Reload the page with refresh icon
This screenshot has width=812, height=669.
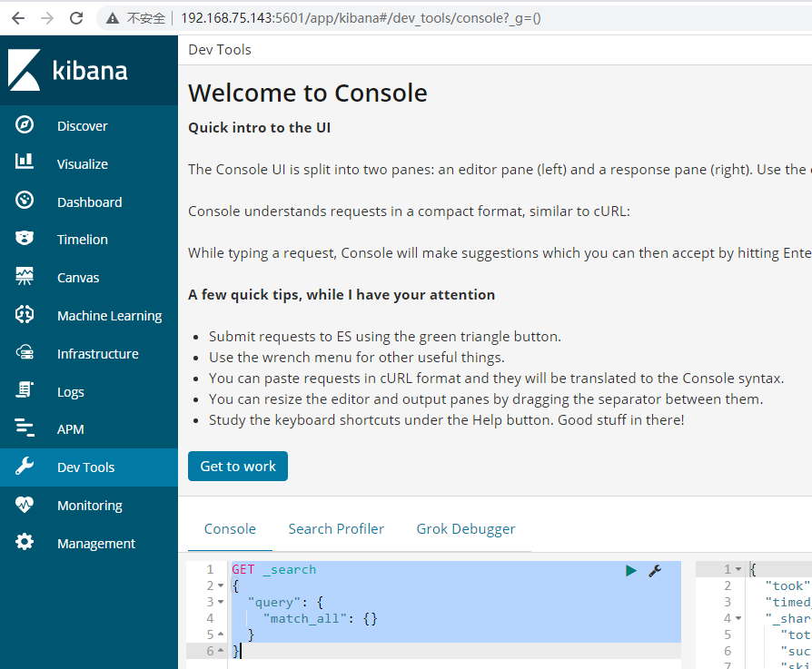click(x=76, y=18)
